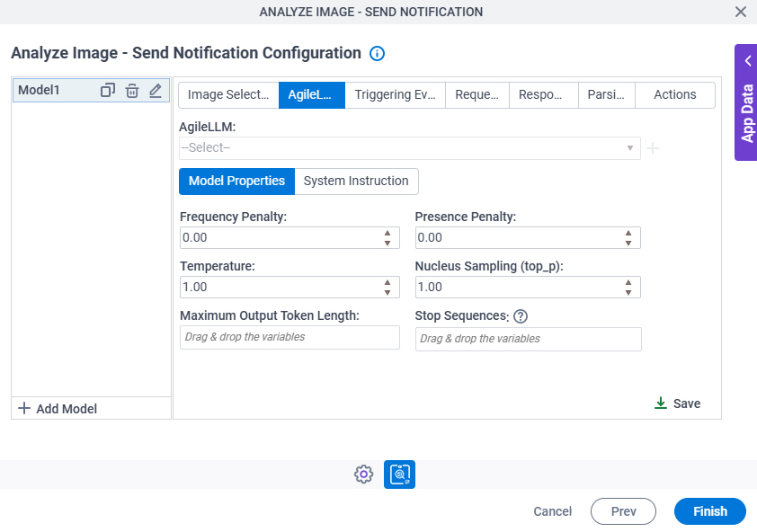Edit Model1 name with pencil icon
Viewport: 757px width, 532px height.
156,90
